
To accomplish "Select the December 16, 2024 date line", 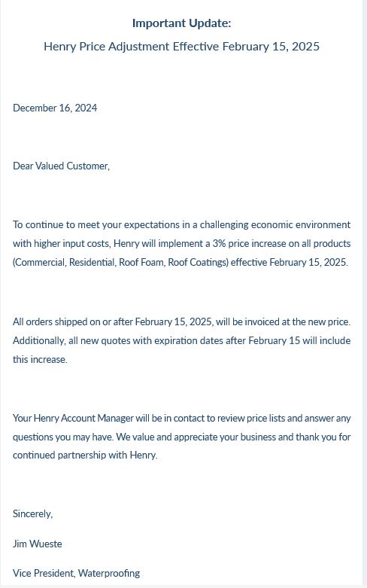I will 55,108.
